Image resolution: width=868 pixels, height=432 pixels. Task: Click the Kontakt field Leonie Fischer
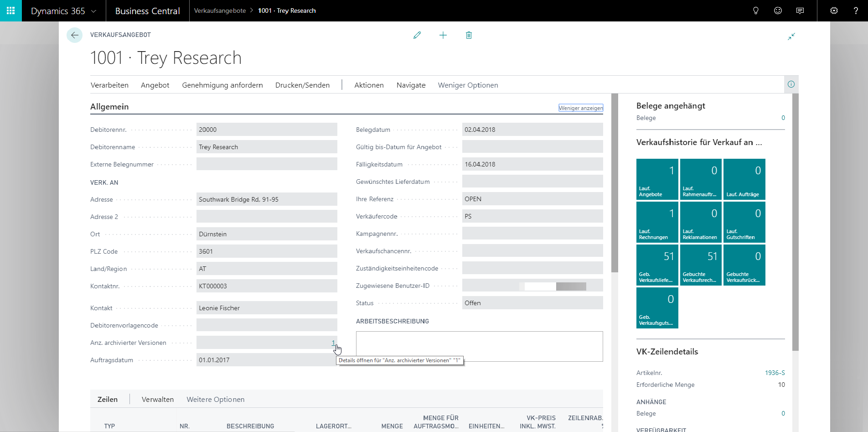pyautogui.click(x=267, y=308)
